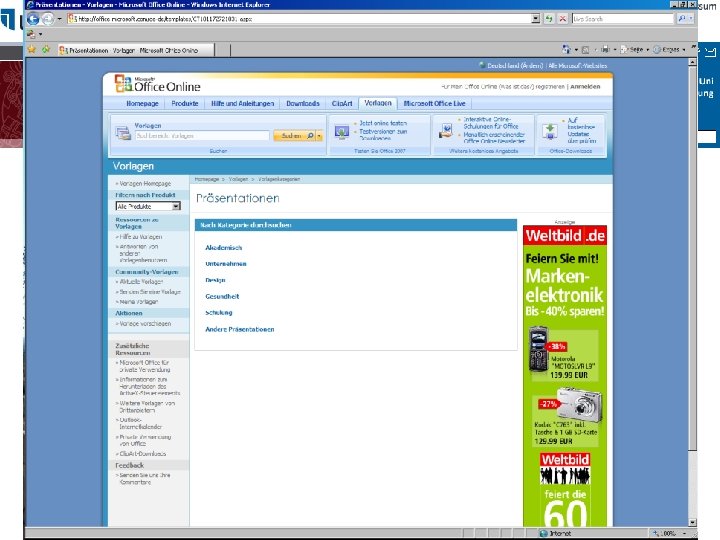Expand the address bar history dropdown

[536, 19]
